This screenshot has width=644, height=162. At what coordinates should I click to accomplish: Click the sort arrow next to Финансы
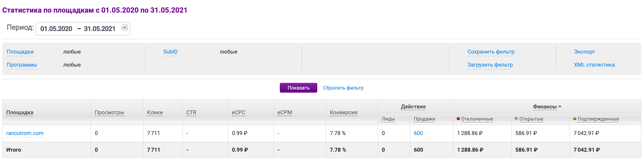tap(560, 106)
